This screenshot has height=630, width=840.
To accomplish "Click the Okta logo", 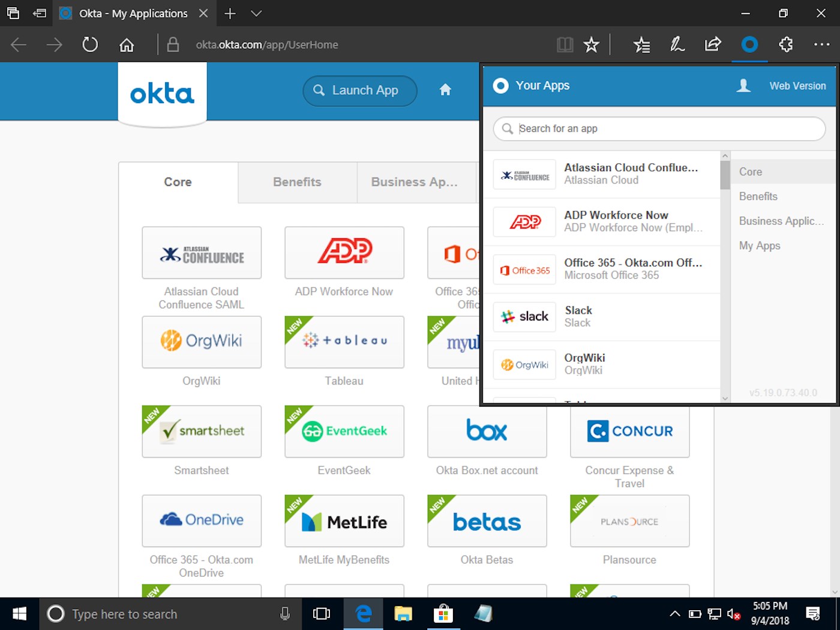I will [163, 94].
